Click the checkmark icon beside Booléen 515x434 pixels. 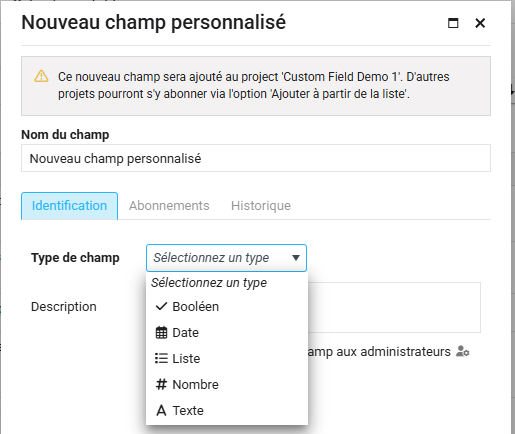pyautogui.click(x=161, y=306)
